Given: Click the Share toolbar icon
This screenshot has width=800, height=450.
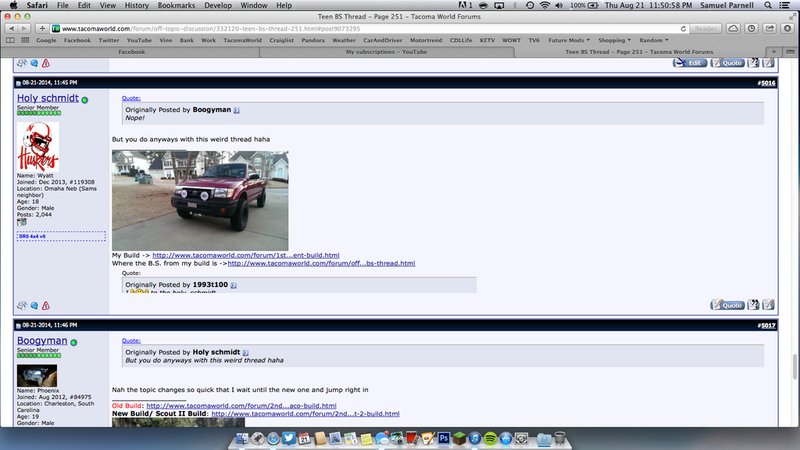Looking at the screenshot, I should [x=769, y=29].
